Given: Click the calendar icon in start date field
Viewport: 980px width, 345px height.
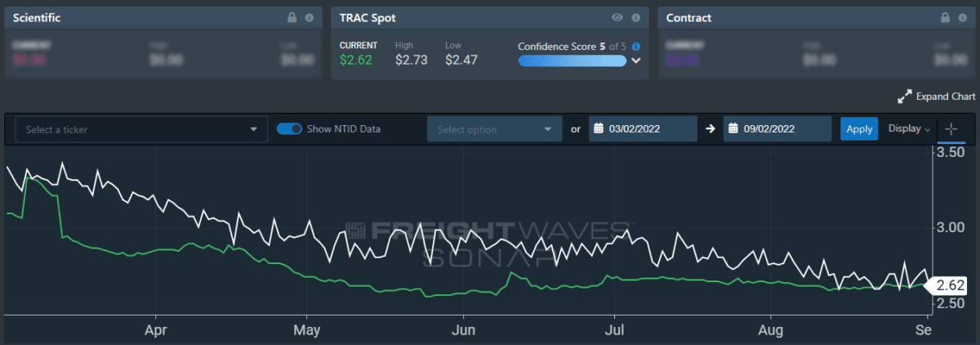Looking at the screenshot, I should point(599,129).
